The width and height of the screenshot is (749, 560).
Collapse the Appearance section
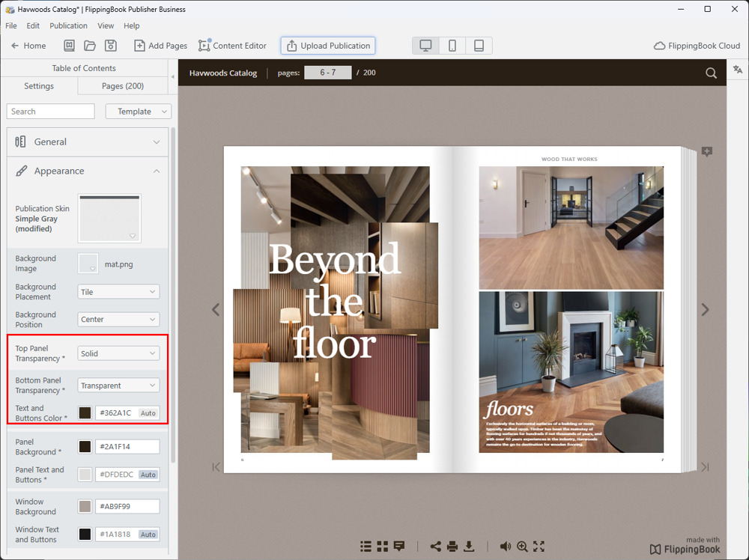click(156, 171)
